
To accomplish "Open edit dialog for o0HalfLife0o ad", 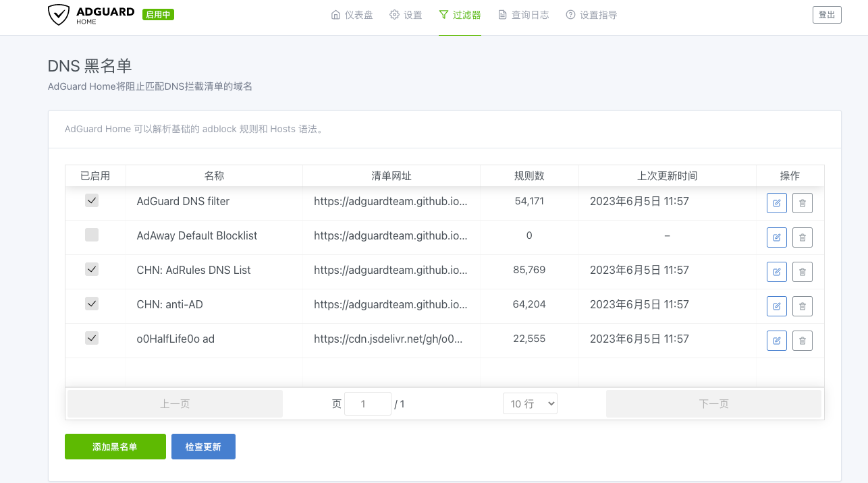I will (776, 340).
